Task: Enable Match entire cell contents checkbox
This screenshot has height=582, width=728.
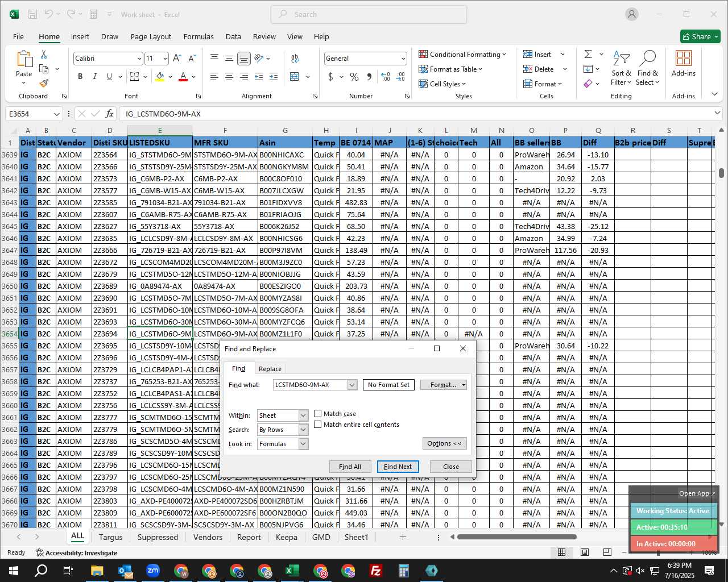Action: (318, 425)
